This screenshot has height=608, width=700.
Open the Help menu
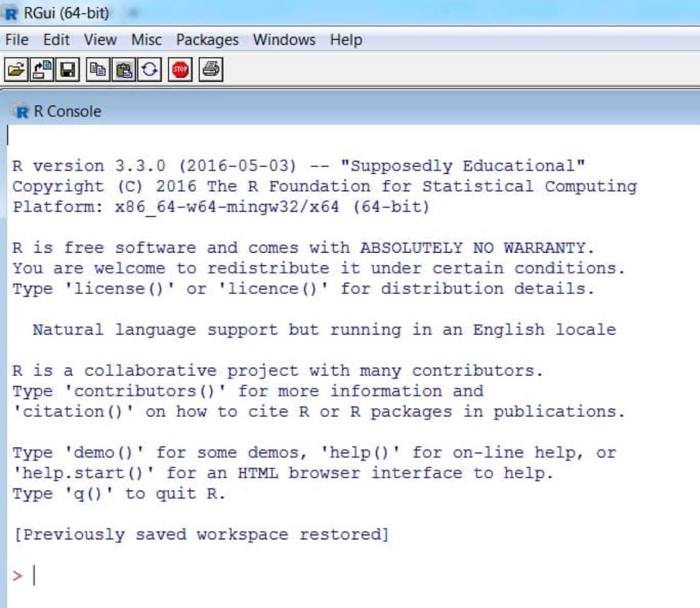click(346, 40)
